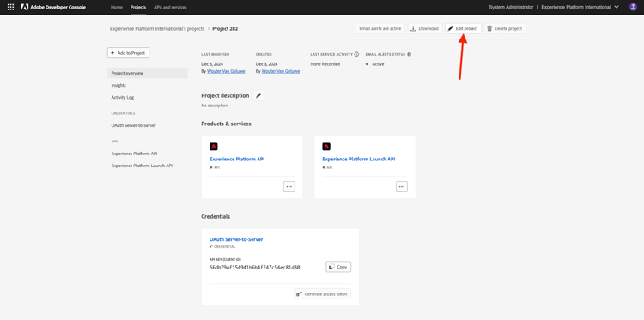
Task: Open the APIs and services tab
Action: [170, 7]
